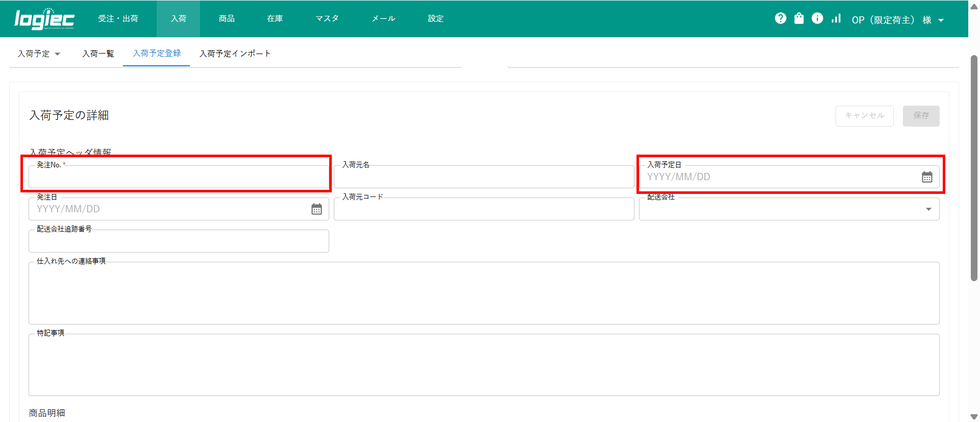This screenshot has height=422, width=980.
Task: Open the 在庫 menu
Action: [x=275, y=18]
